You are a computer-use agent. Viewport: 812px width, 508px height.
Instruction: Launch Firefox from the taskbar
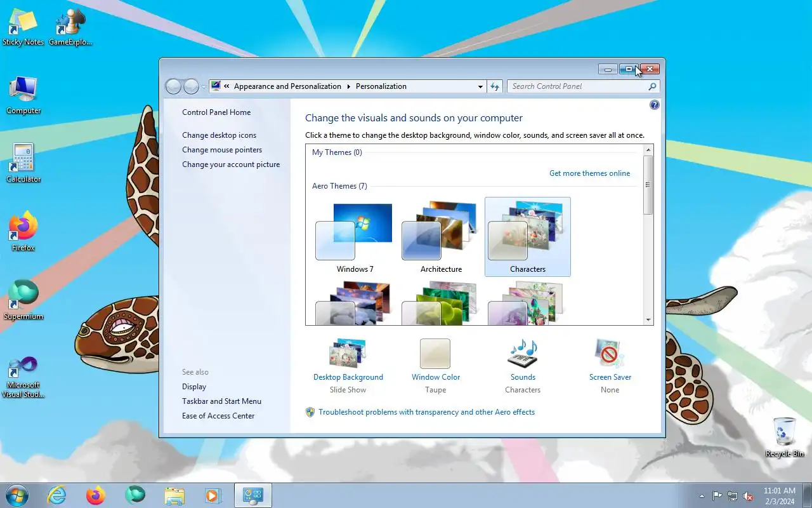point(96,495)
